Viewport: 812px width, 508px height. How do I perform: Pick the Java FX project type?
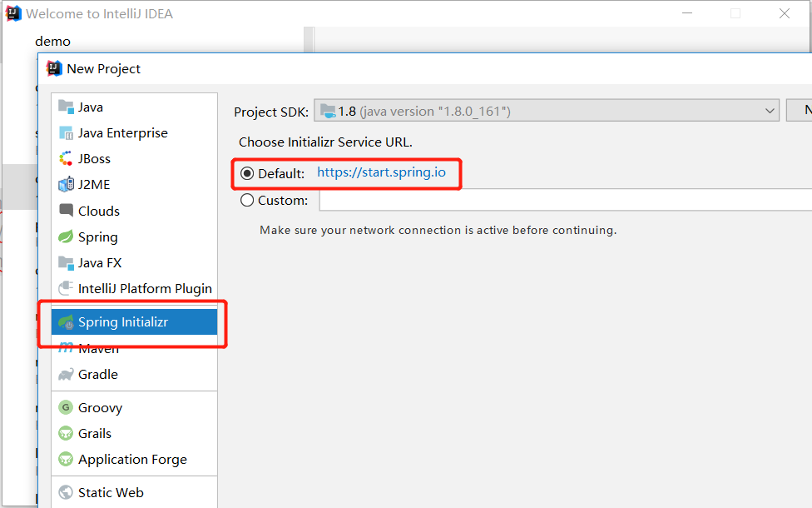pos(134,263)
